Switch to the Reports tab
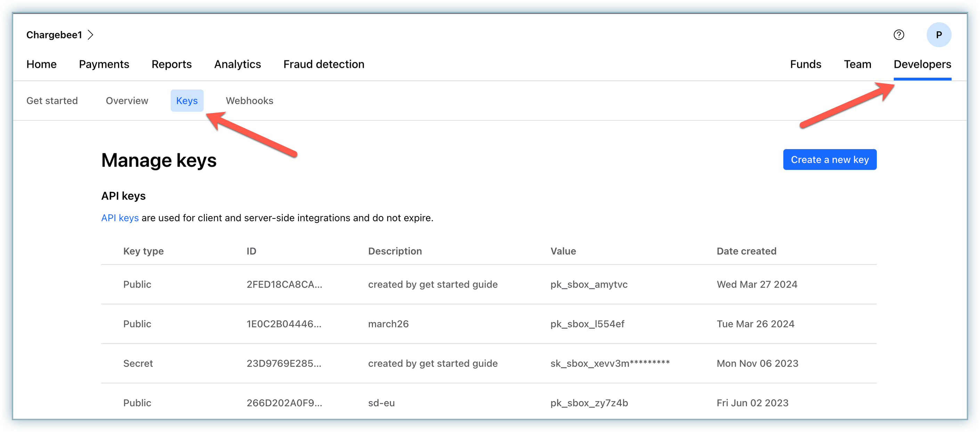This screenshot has height=432, width=980. (172, 64)
